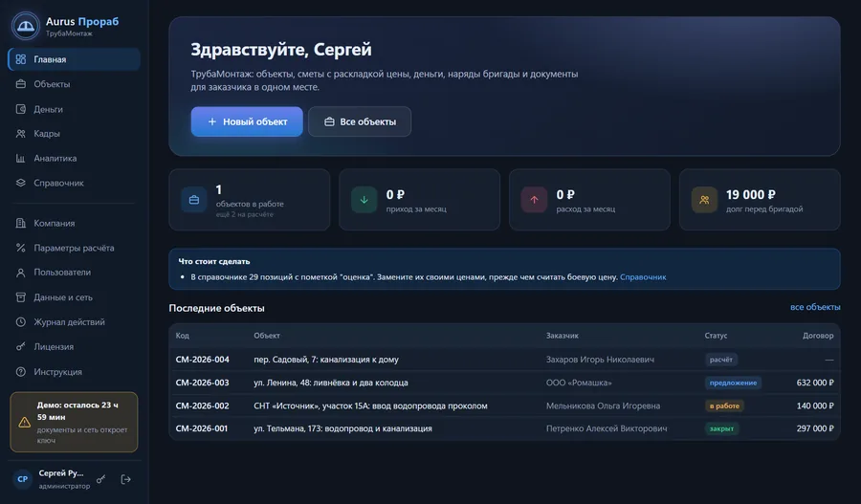
Task: Open Главная in the sidebar
Action: coord(74,59)
